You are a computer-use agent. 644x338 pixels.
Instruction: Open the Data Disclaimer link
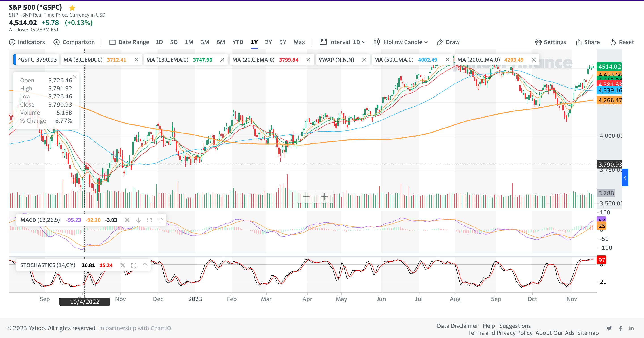point(457,326)
